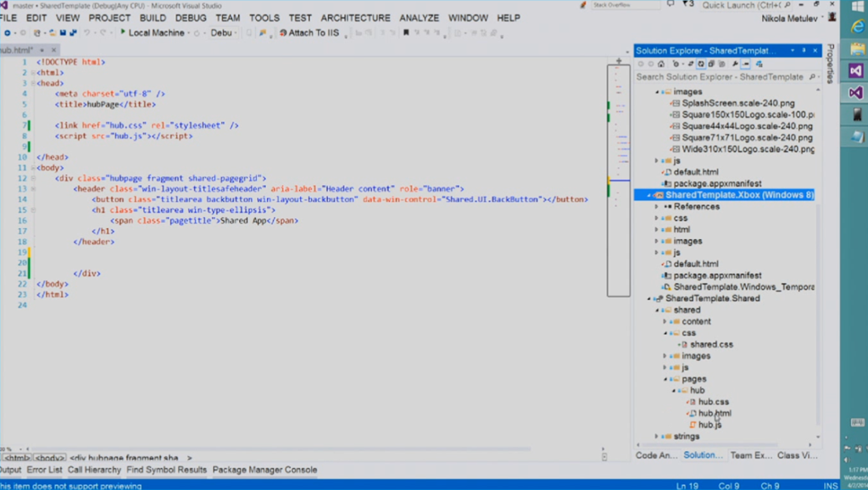This screenshot has width=868, height=490.
Task: Click the Quick Launch search icon
Action: coord(787,5)
